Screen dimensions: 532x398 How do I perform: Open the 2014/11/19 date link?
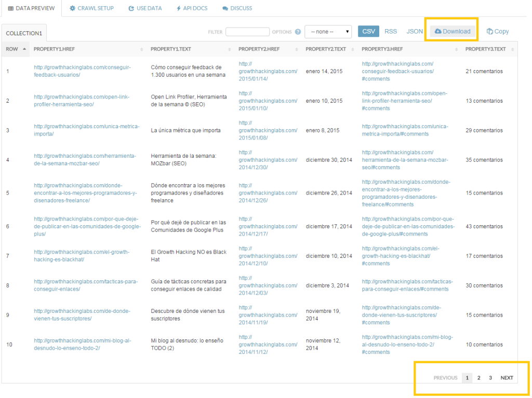268,315
